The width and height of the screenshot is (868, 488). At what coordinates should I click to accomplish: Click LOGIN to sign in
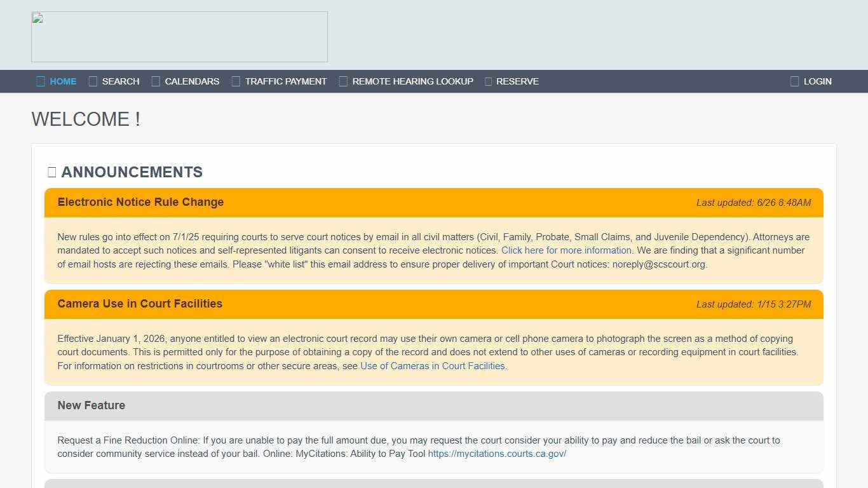818,81
